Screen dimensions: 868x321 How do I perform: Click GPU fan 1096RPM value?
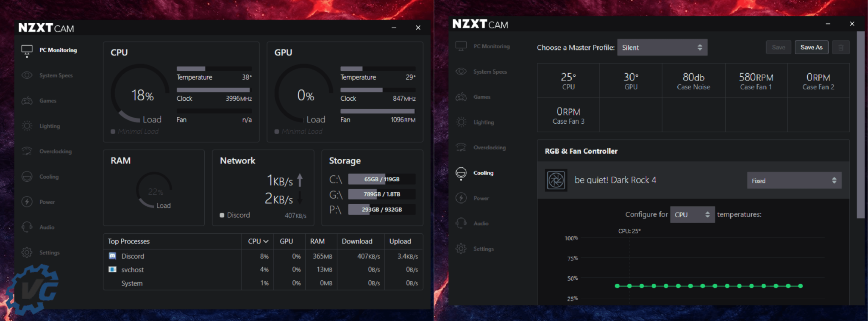pos(403,120)
